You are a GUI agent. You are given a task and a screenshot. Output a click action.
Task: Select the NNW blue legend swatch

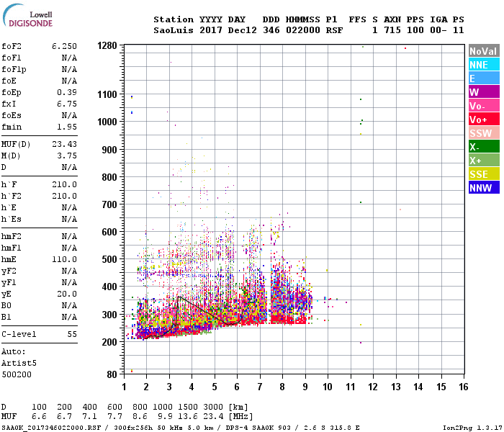(484, 188)
